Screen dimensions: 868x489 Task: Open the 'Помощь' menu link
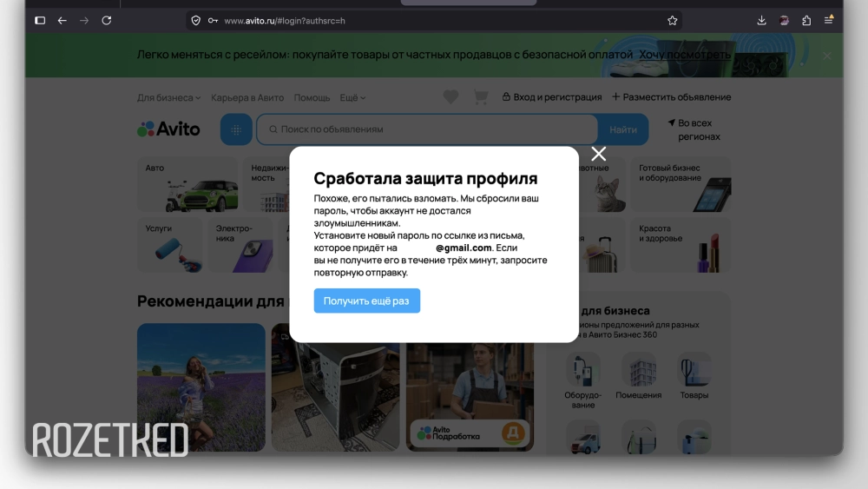[x=312, y=97]
